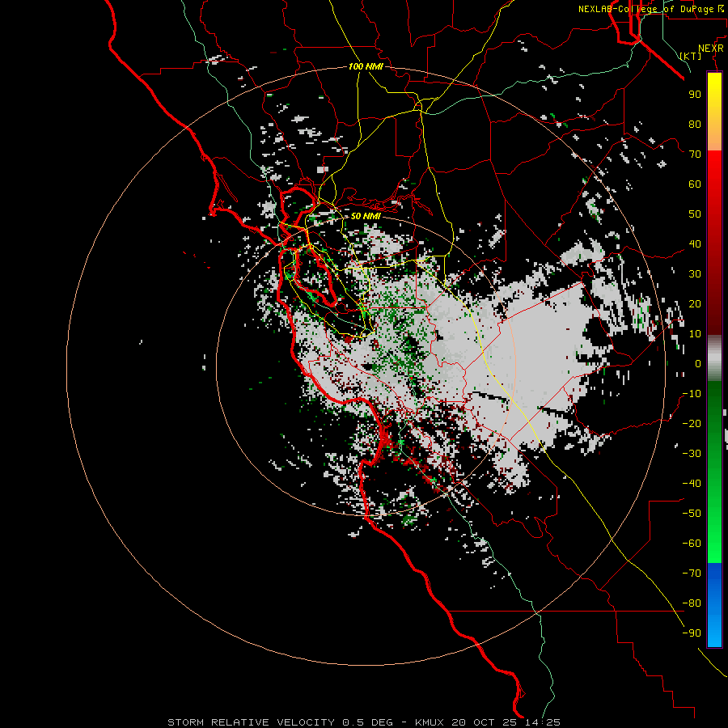This screenshot has height=728, width=728.
Task: Select the -60 value on the velocity scale
Action: (x=692, y=544)
